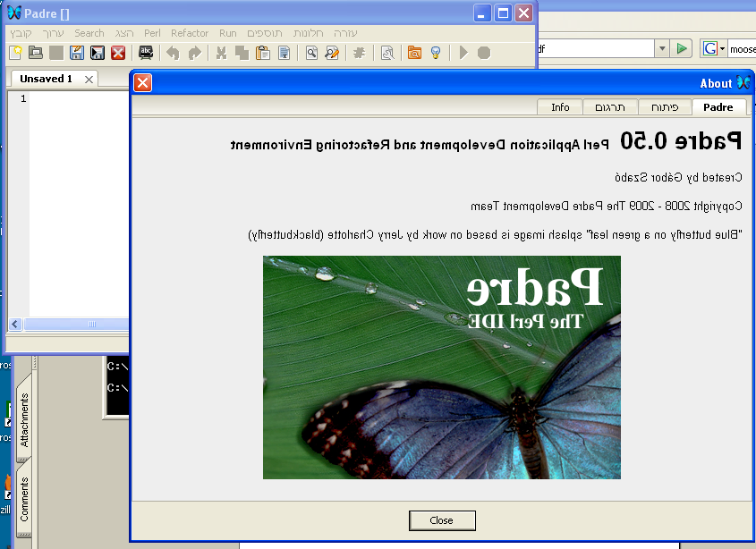Click the 'Blue butterfly on a green leaf' credit text

tap(495, 235)
